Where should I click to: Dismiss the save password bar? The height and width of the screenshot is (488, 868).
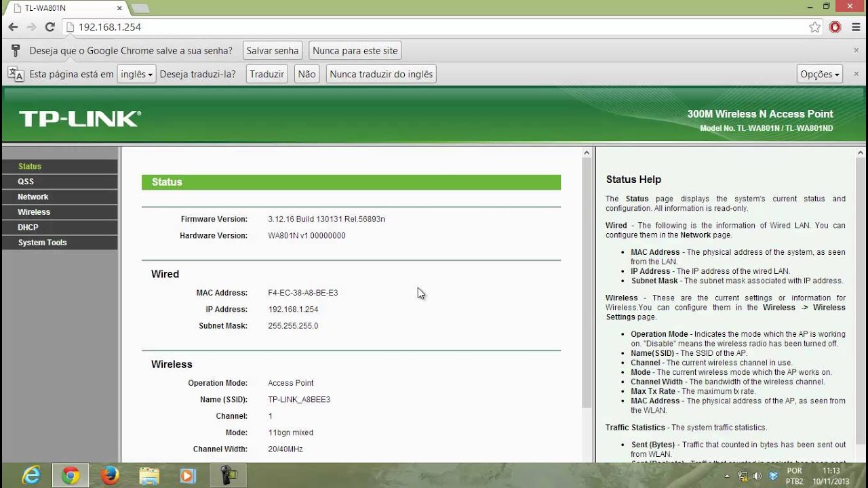pyautogui.click(x=856, y=50)
